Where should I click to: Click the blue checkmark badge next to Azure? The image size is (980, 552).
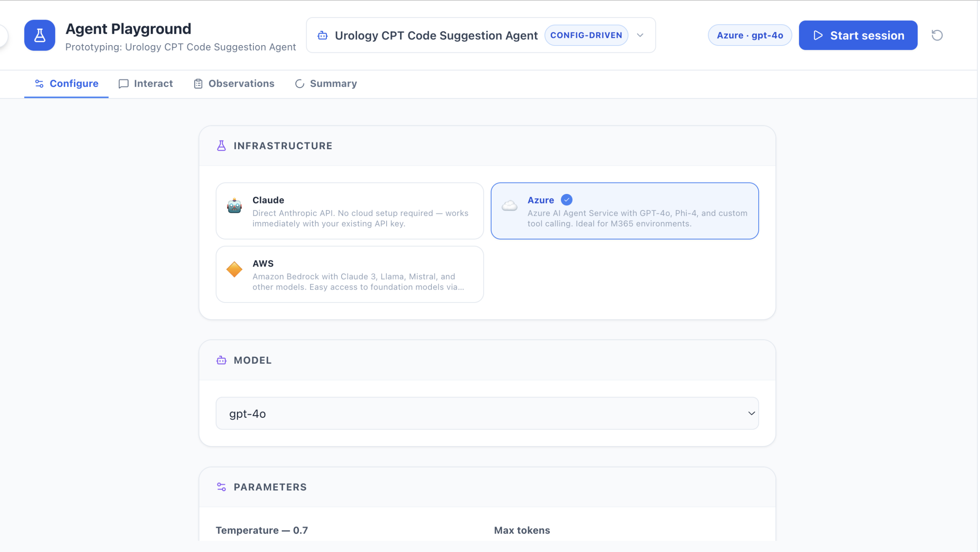click(567, 200)
